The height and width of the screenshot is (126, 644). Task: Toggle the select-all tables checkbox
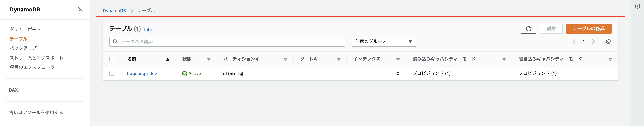pyautogui.click(x=112, y=59)
